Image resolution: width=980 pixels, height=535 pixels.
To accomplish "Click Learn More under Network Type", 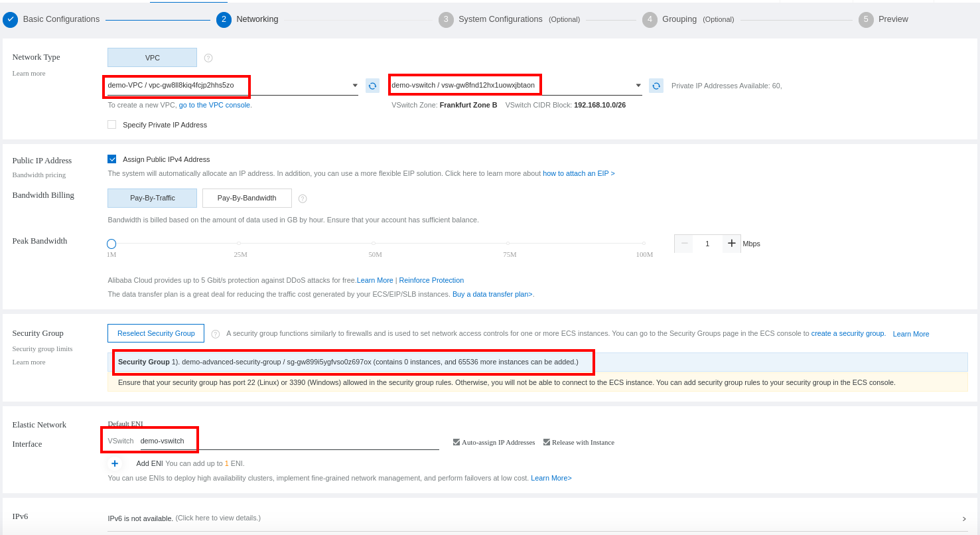I will pyautogui.click(x=29, y=73).
